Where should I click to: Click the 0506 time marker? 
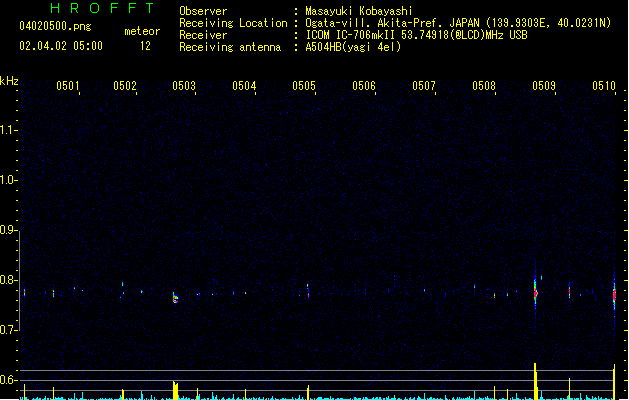coord(364,86)
